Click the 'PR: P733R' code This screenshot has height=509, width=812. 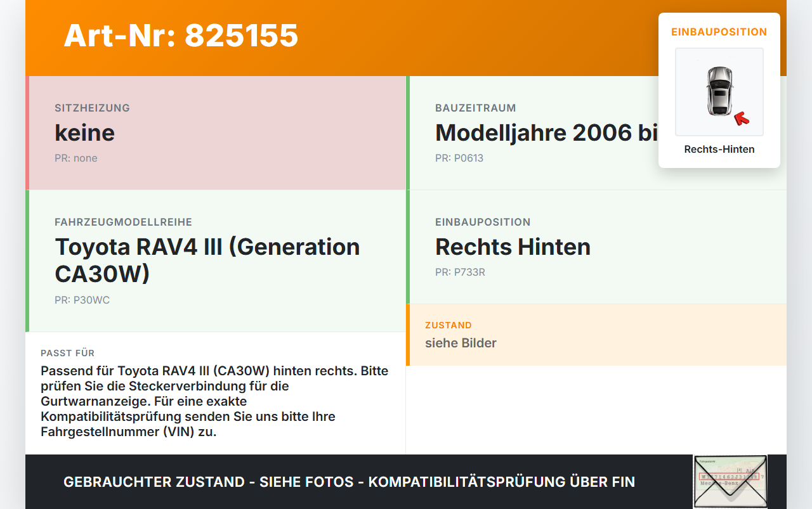click(461, 273)
